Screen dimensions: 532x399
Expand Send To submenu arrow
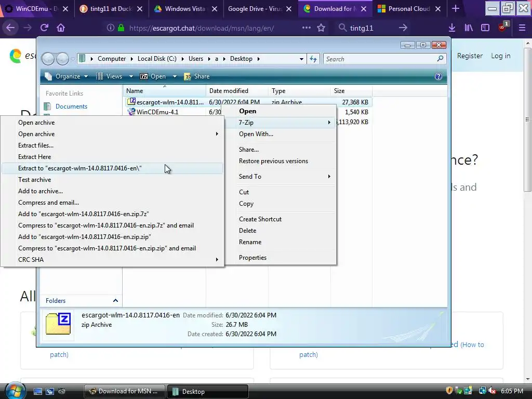(x=329, y=177)
